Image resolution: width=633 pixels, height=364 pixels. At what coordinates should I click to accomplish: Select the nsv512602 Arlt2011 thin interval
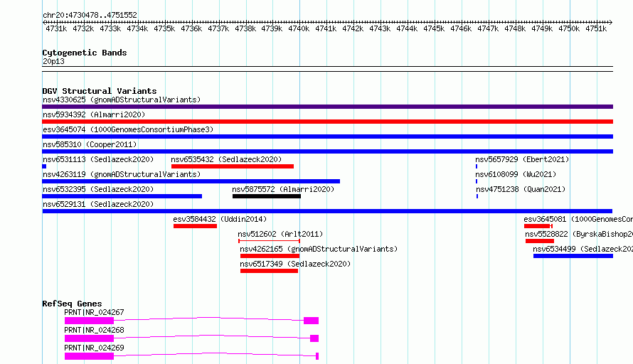click(269, 241)
